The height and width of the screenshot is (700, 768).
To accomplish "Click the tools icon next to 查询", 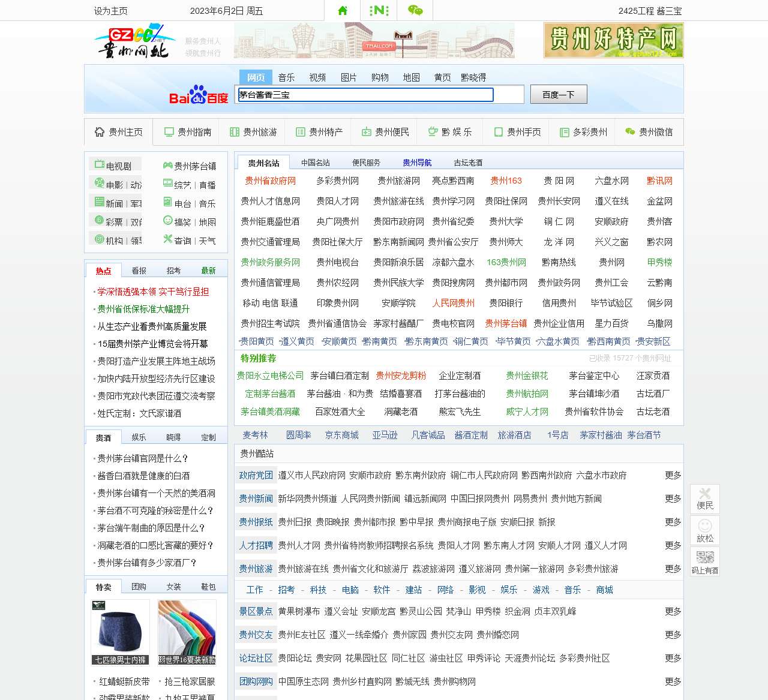I will (168, 239).
